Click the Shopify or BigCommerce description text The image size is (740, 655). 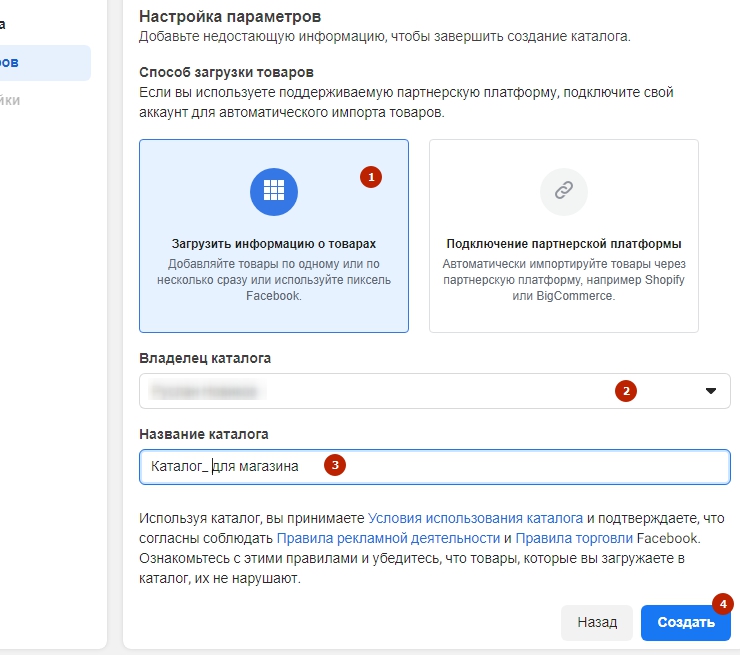pos(564,280)
